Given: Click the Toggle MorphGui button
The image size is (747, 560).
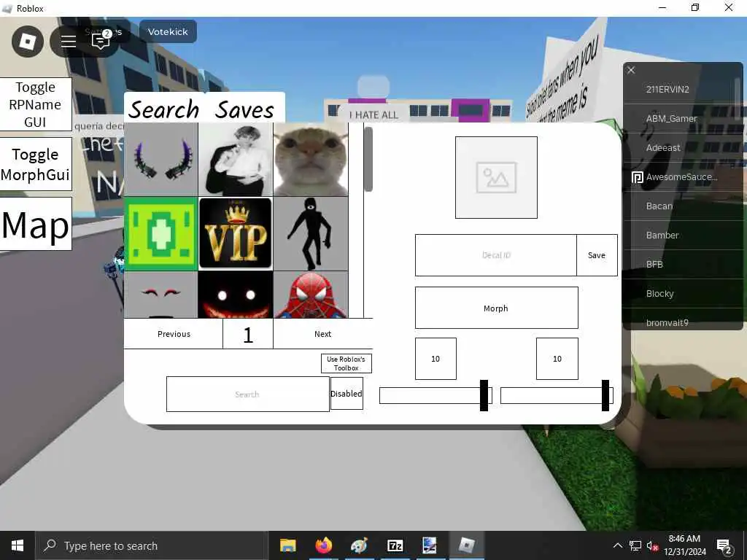Looking at the screenshot, I should point(36,164).
